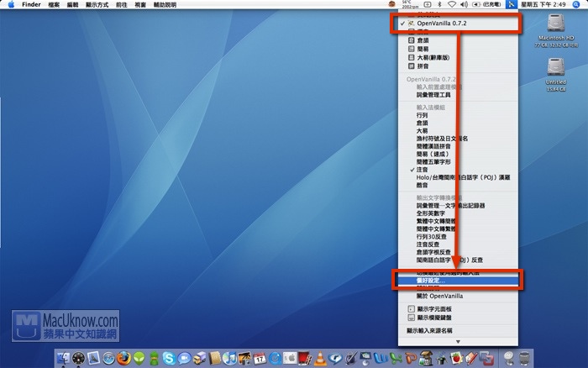This screenshot has height=368, width=588.
Task: Open the Trash in the Dock
Action: [525, 359]
